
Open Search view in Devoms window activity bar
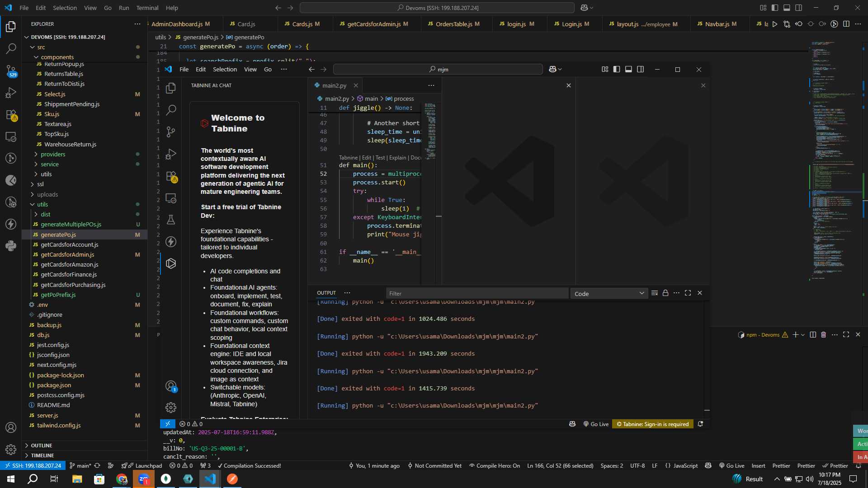(11, 48)
